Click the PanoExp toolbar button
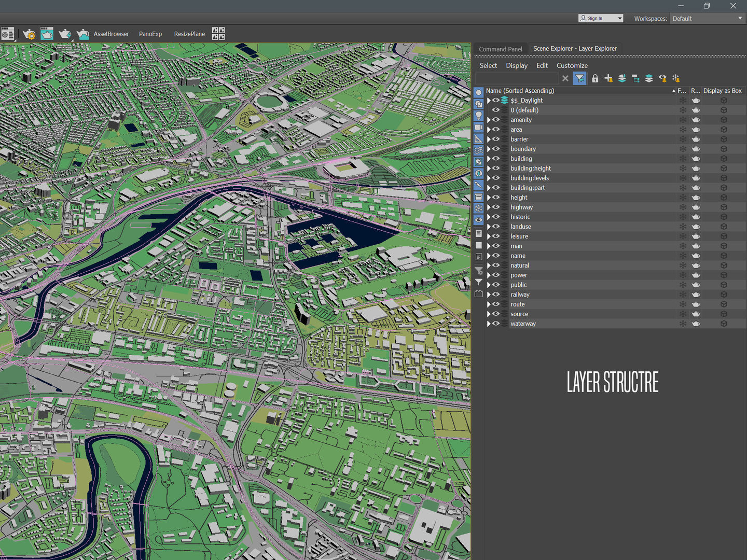This screenshot has height=560, width=747. pyautogui.click(x=150, y=34)
